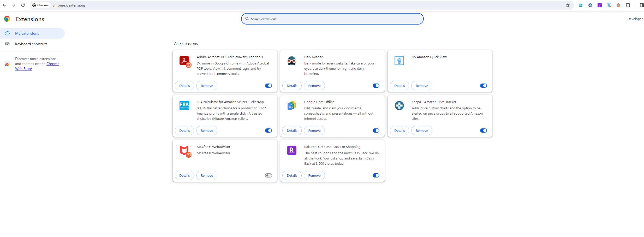This screenshot has height=237, width=644.
Task: Remove DS Amazon Quick View
Action: point(422,86)
